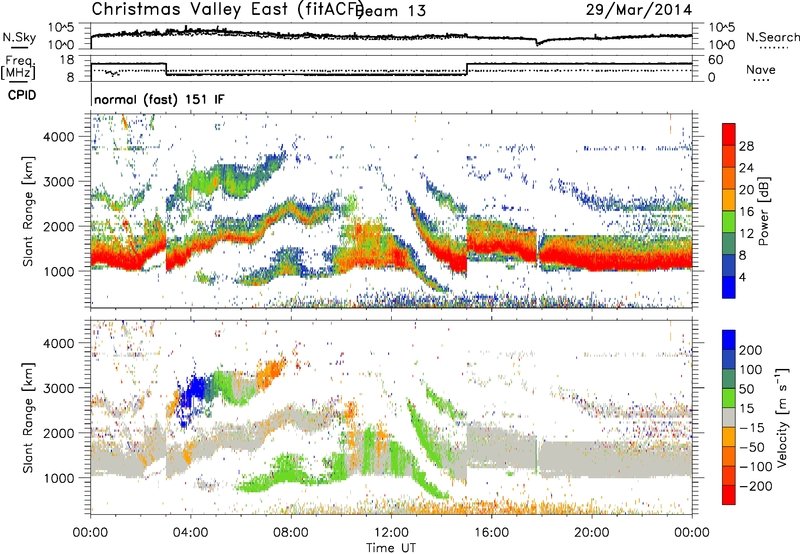
Task: Click the "16:00" time tick label
Action: (x=491, y=533)
